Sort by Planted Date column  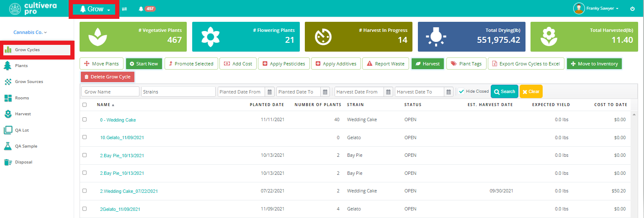267,105
